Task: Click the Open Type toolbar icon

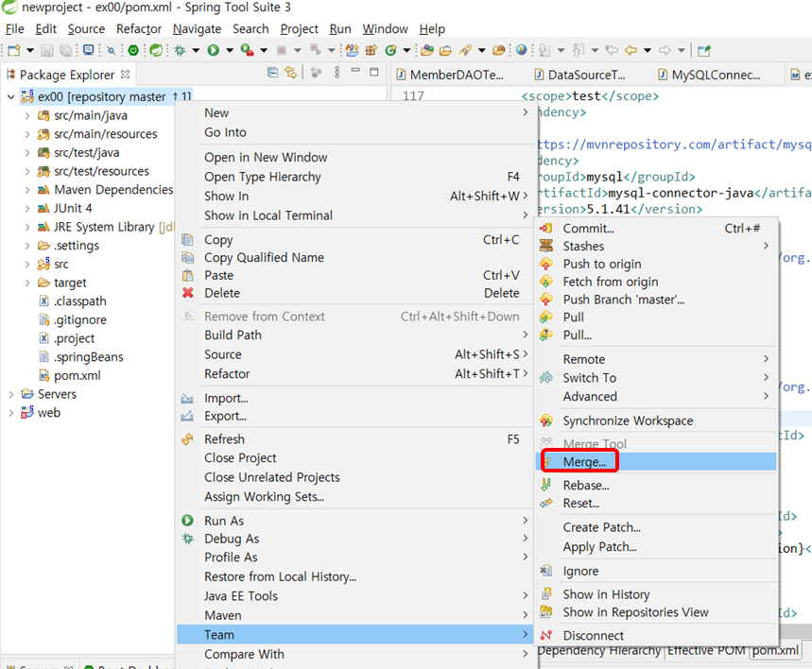Action: (427, 50)
